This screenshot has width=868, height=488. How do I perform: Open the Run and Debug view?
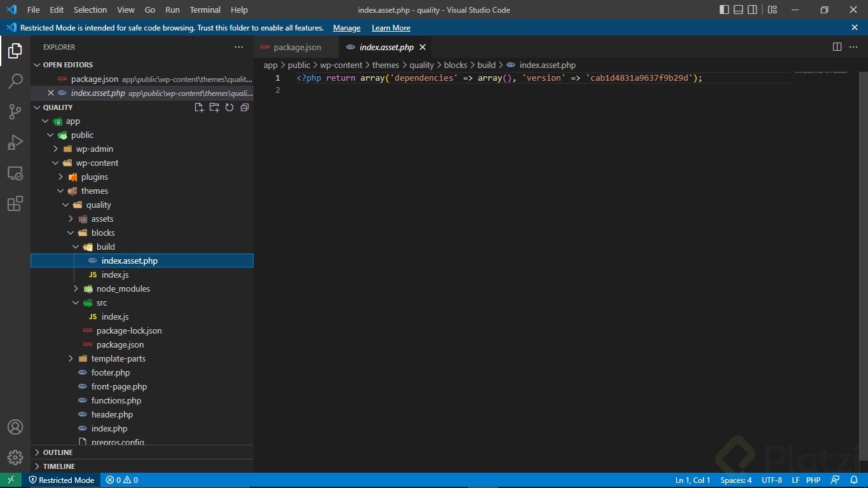15,142
